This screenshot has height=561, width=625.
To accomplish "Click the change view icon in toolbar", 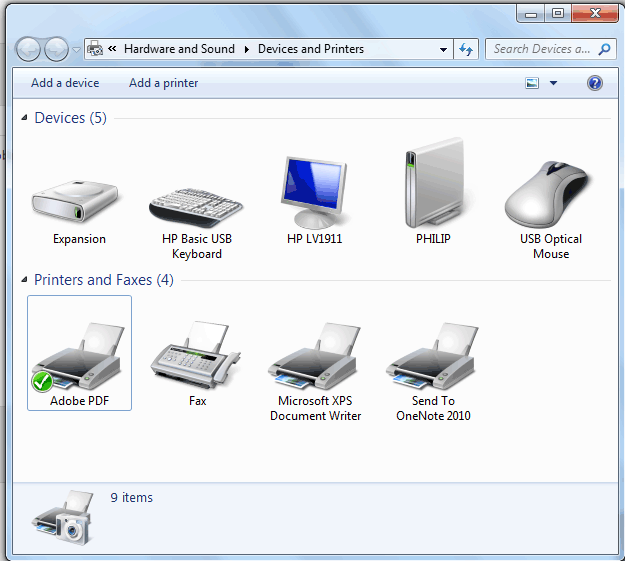I will 532,83.
